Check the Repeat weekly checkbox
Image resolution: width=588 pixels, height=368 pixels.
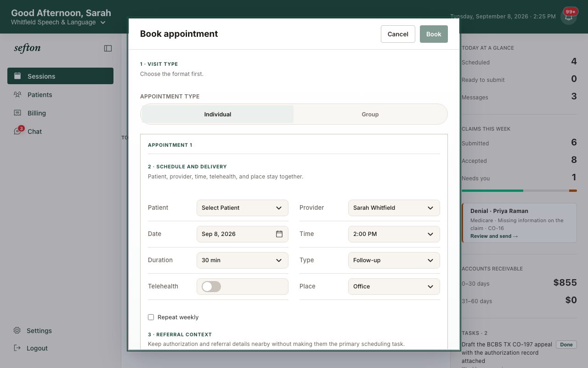pos(151,317)
